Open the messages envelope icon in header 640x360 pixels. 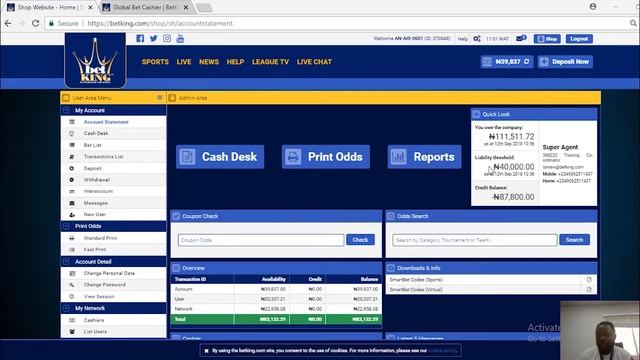pos(520,38)
